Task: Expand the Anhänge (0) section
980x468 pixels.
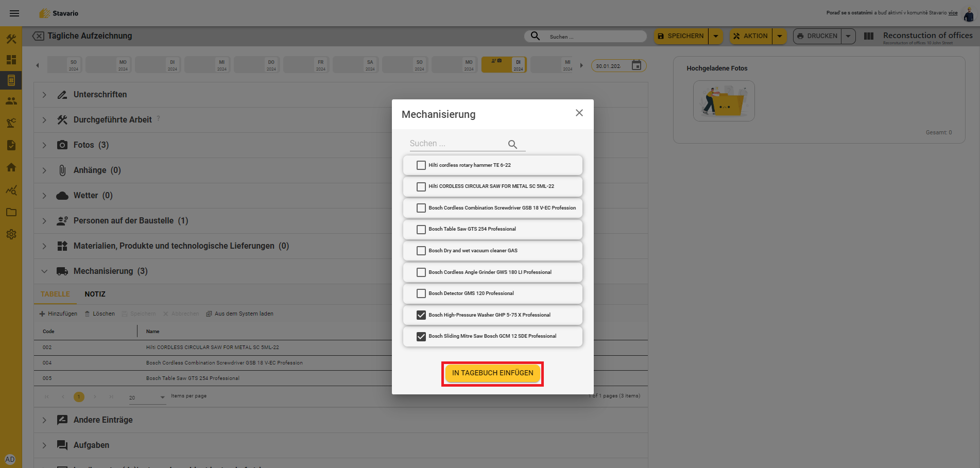Action: [44, 170]
